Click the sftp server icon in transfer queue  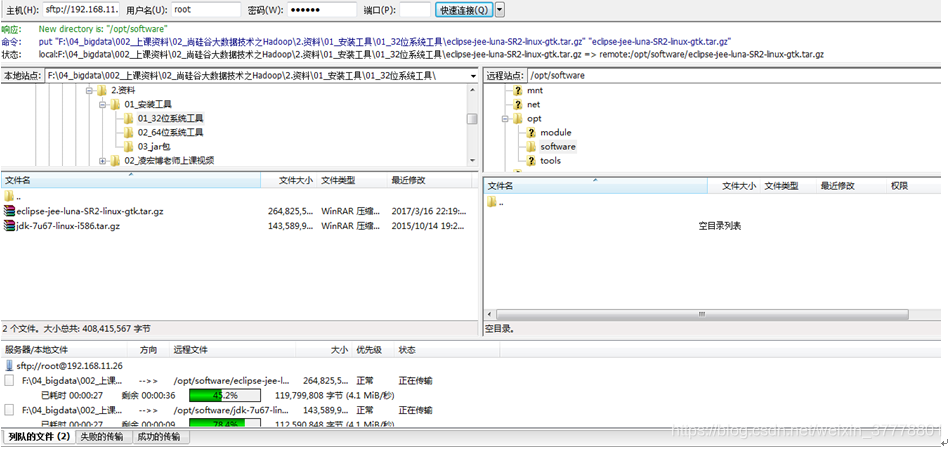pyautogui.click(x=9, y=366)
